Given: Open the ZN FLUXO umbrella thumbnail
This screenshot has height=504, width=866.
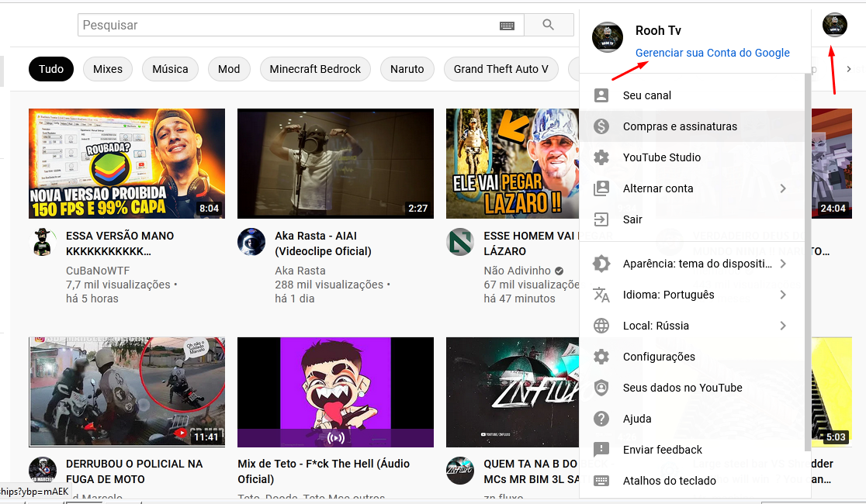Looking at the screenshot, I should [512, 392].
